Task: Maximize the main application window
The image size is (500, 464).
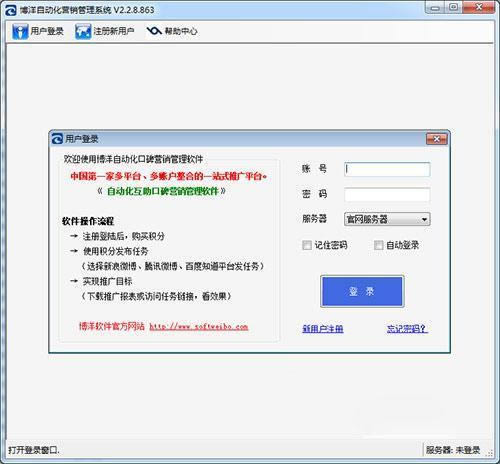Action: pos(453,8)
